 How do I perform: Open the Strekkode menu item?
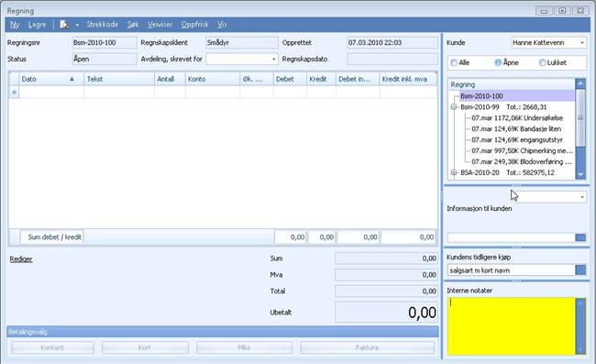tap(103, 25)
